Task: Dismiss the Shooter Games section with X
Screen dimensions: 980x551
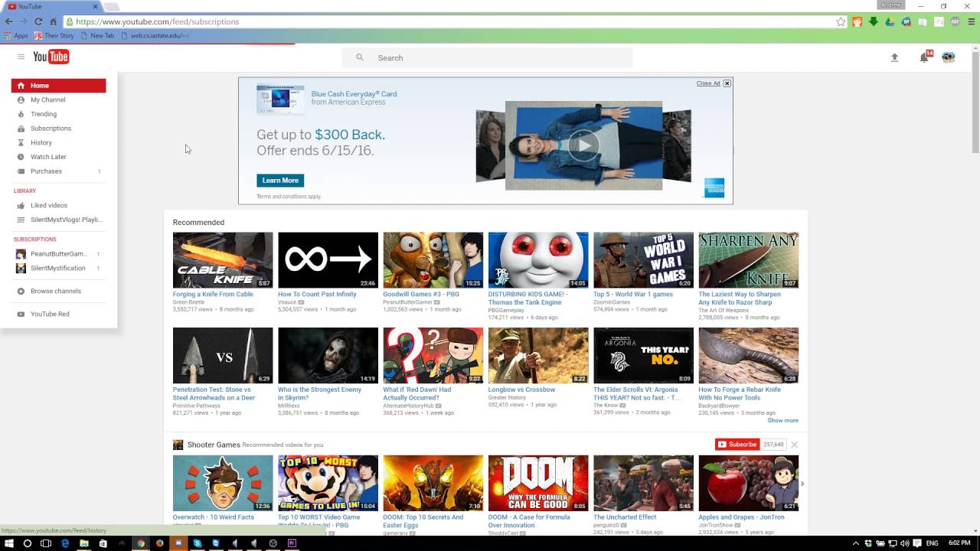Action: pos(794,445)
